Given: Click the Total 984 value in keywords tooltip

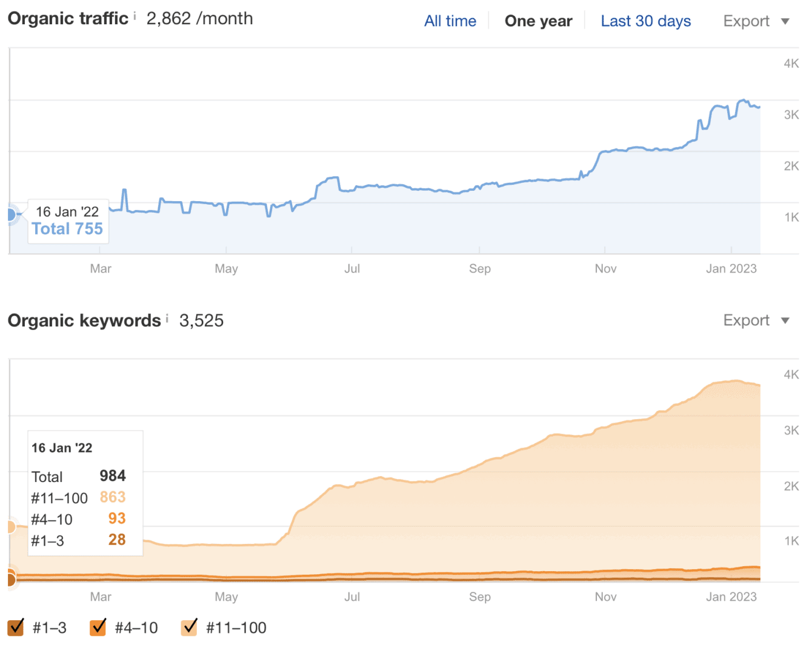Looking at the screenshot, I should click(113, 476).
